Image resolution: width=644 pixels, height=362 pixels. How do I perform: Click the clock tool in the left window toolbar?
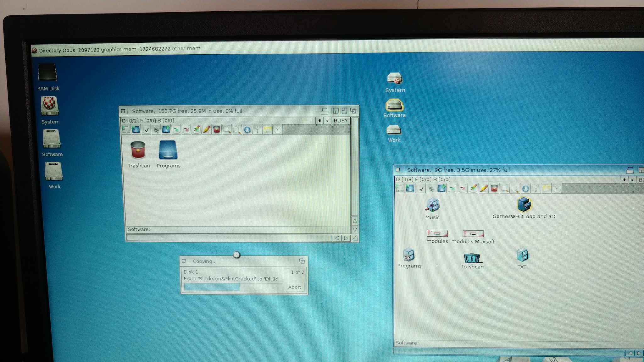tap(277, 129)
